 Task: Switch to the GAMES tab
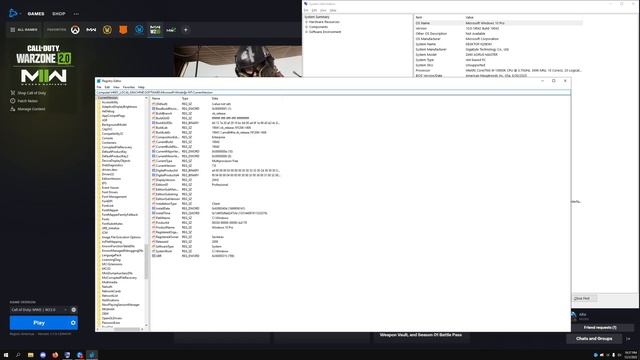click(36, 14)
